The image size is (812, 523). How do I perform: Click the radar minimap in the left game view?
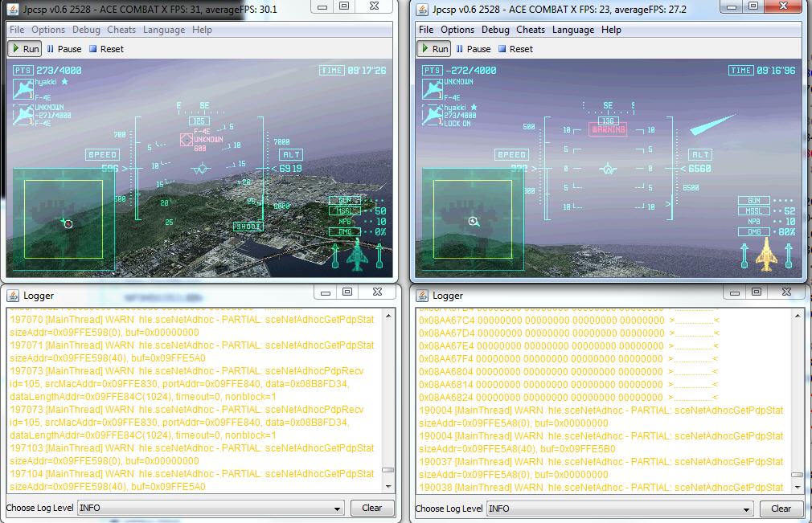pos(64,219)
